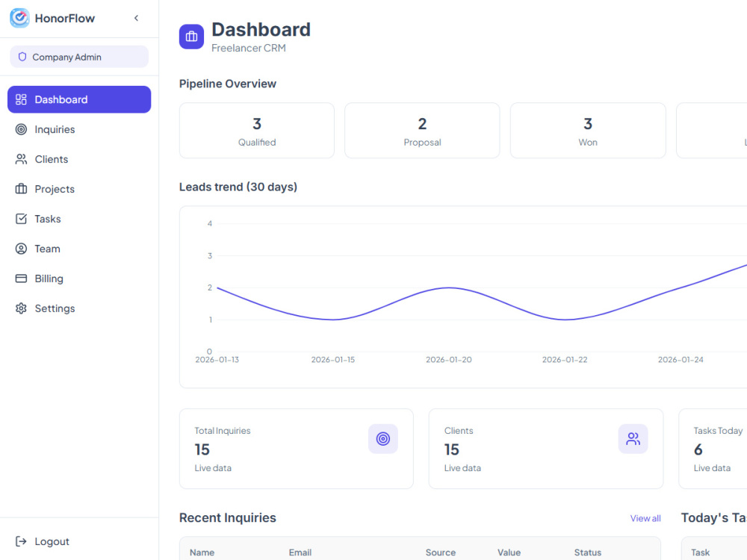Open the Billing page
Screen dimensions: 747x560
click(x=79, y=279)
